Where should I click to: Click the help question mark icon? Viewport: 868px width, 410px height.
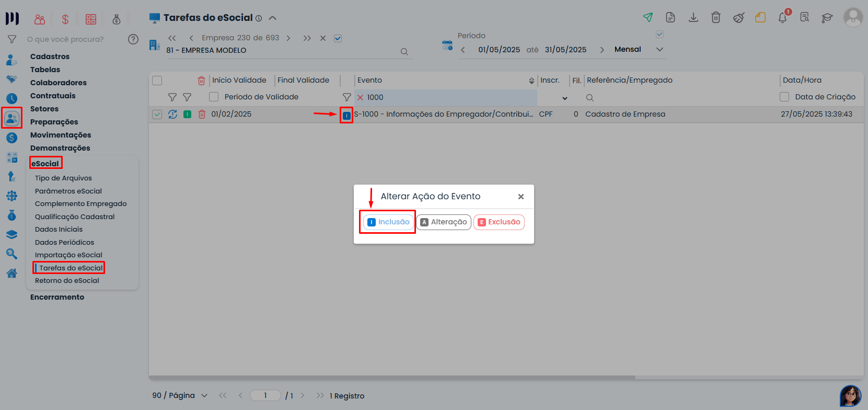point(133,39)
